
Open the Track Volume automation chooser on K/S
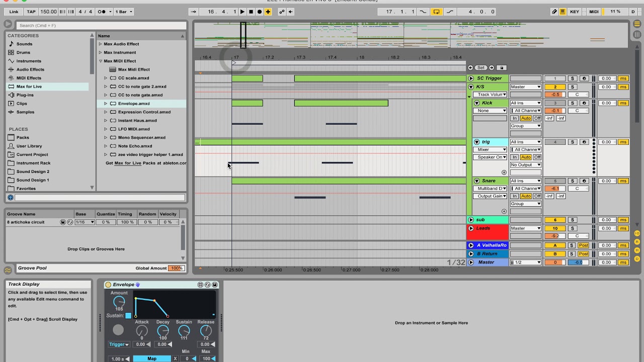tap(490, 95)
